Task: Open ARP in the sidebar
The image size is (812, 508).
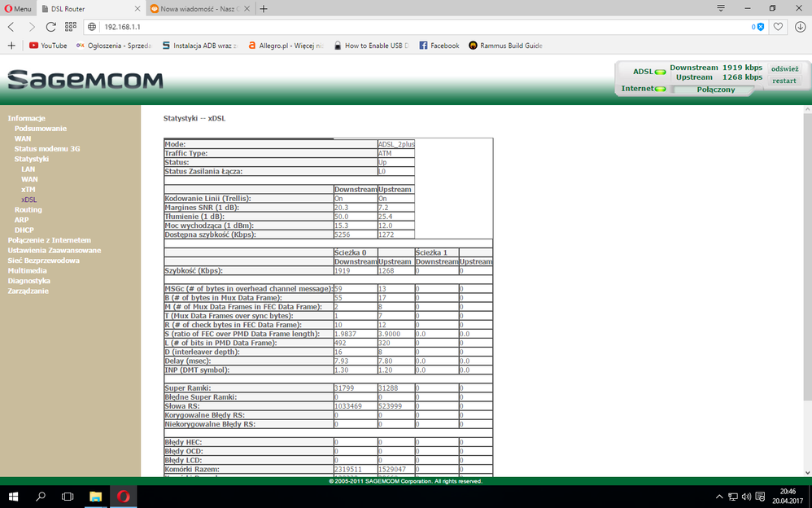Action: [21, 220]
